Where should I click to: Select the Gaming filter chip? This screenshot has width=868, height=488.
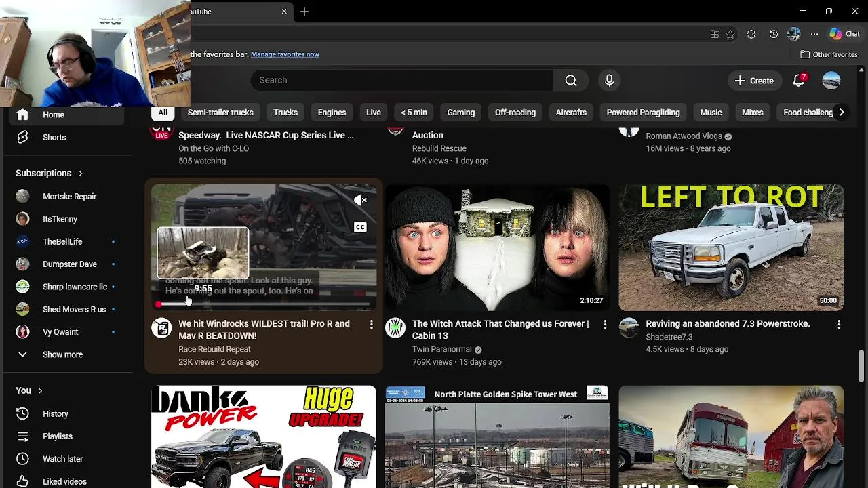coord(461,113)
